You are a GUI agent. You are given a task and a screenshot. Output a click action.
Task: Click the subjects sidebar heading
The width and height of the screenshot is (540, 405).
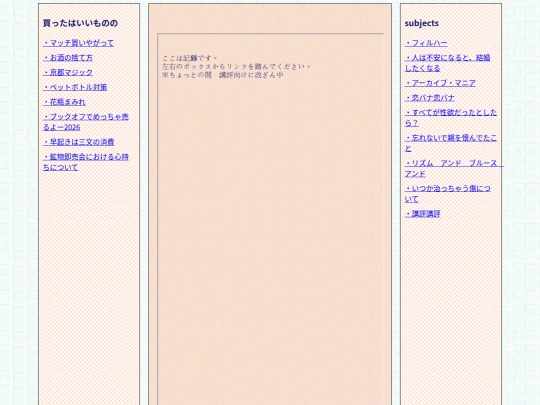pyautogui.click(x=422, y=23)
